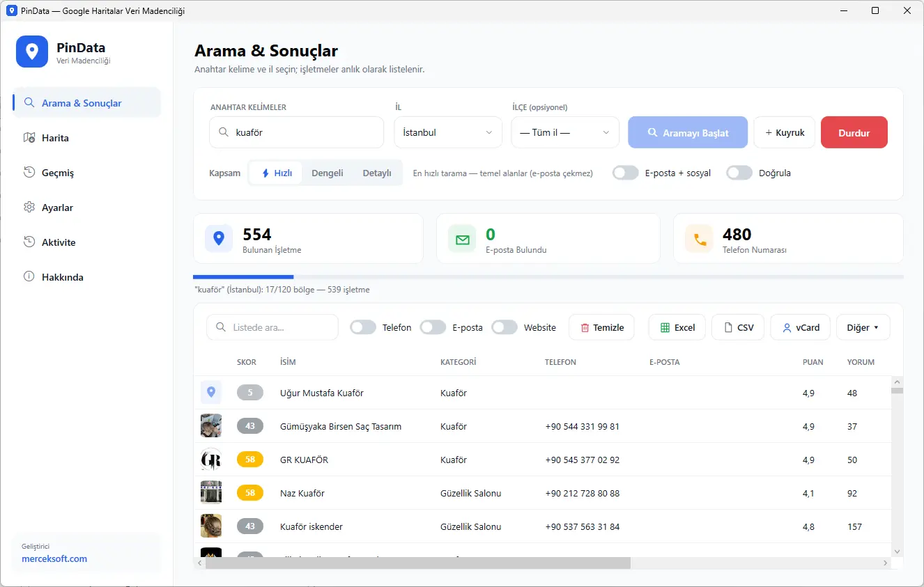Image resolution: width=924 pixels, height=587 pixels.
Task: Click the gear icon beside Ayarlar
Action: point(29,207)
